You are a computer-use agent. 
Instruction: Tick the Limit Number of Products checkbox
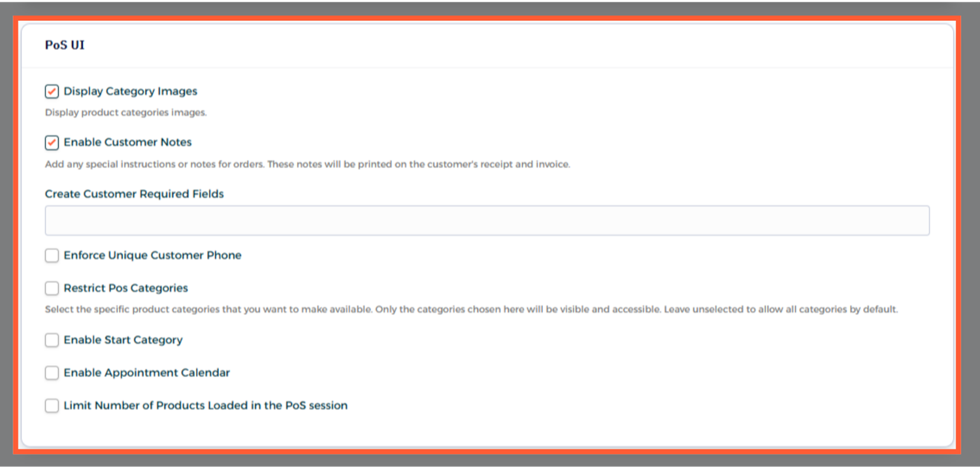52,406
